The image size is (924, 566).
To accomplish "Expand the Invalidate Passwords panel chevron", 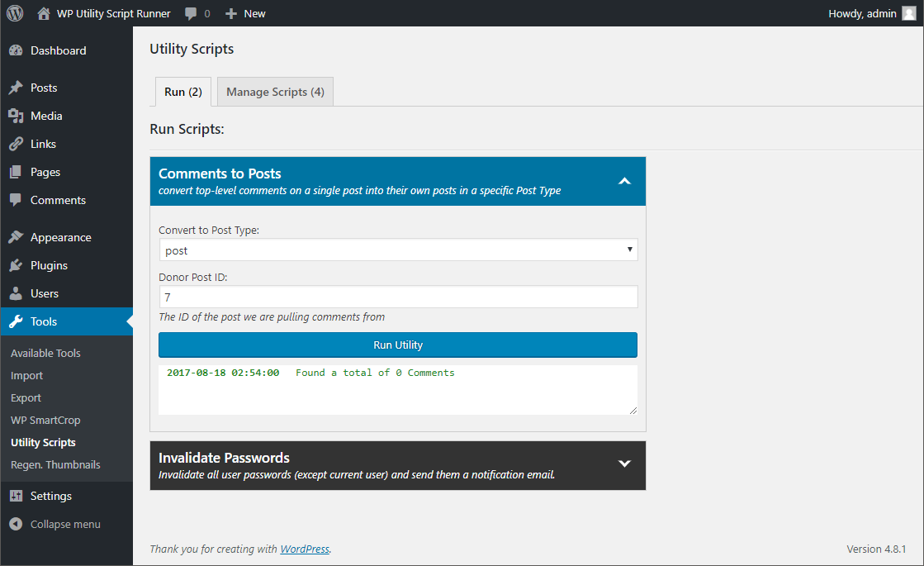I will pos(624,464).
